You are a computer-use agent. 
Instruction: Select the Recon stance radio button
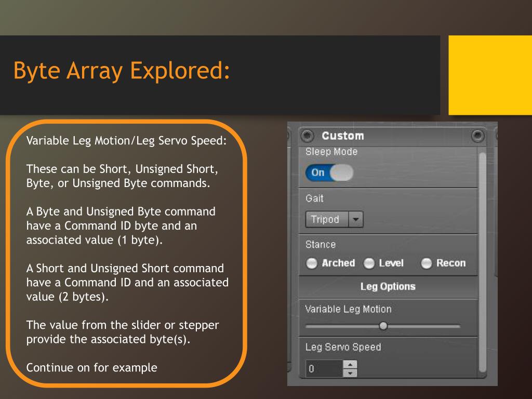[x=426, y=263]
